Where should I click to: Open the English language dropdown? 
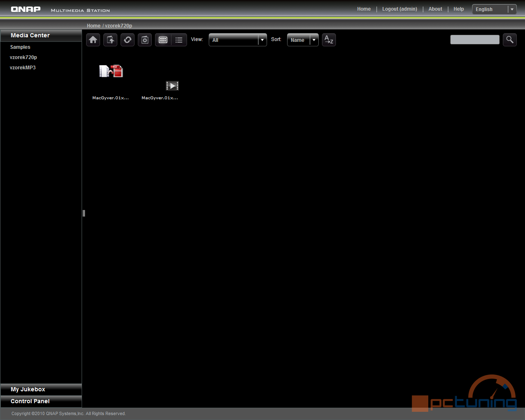click(494, 9)
